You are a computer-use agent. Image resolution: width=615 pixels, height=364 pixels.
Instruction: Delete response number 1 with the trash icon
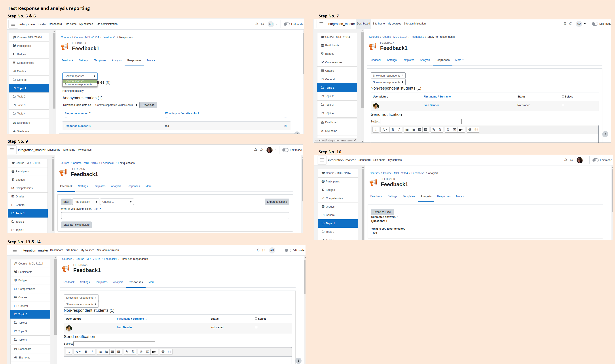click(285, 126)
